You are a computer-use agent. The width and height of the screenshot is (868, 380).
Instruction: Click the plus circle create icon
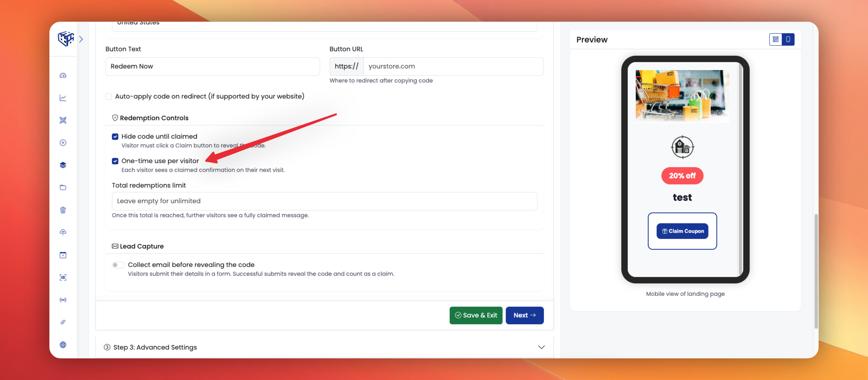(63, 142)
